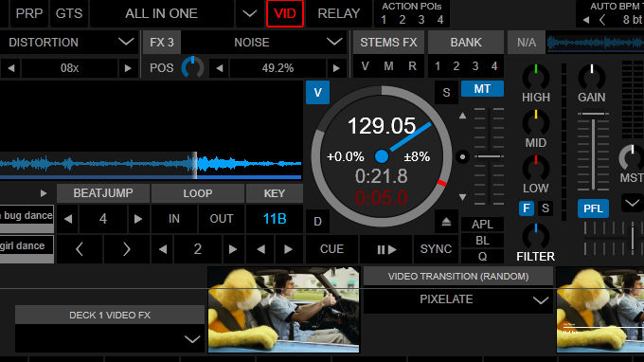Toggle the PFL headphone cue button
This screenshot has height=362, width=644.
pyautogui.click(x=593, y=208)
